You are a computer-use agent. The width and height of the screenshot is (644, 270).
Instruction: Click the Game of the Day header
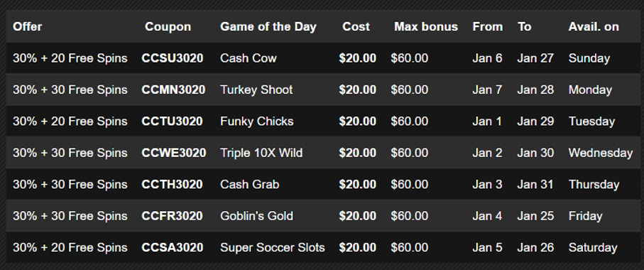268,27
